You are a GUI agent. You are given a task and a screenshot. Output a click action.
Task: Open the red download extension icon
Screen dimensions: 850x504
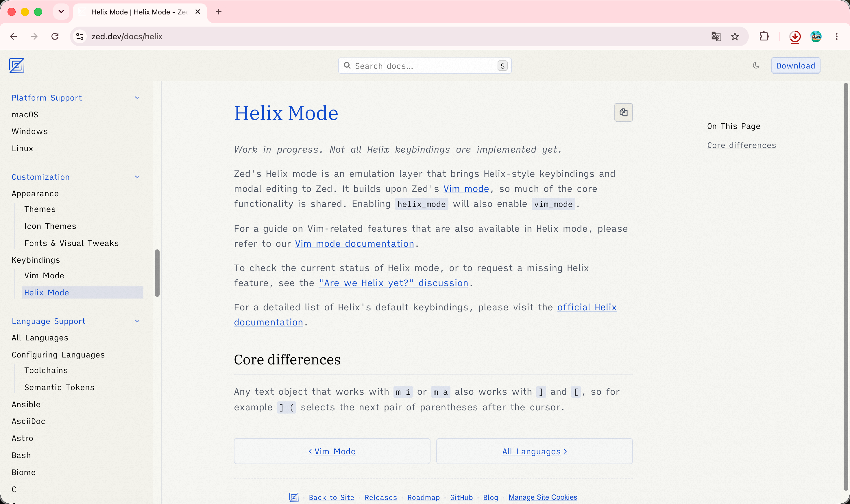coord(795,37)
